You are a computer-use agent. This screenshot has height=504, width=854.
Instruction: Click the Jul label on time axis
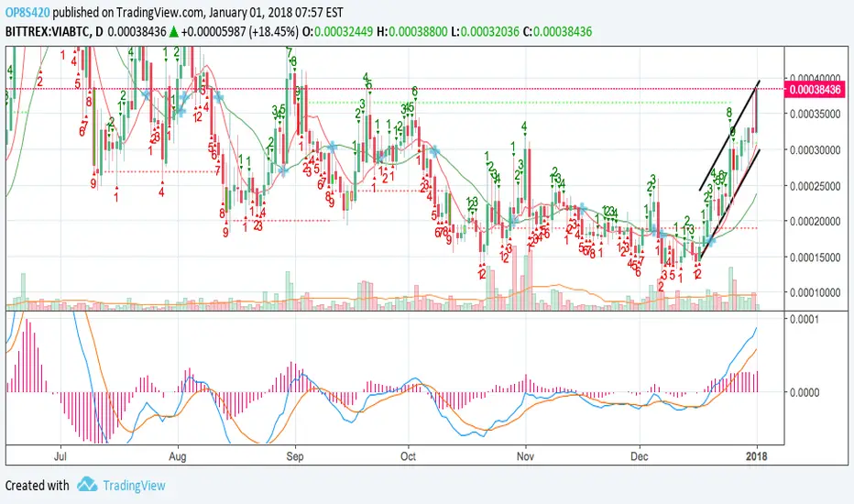[60, 456]
